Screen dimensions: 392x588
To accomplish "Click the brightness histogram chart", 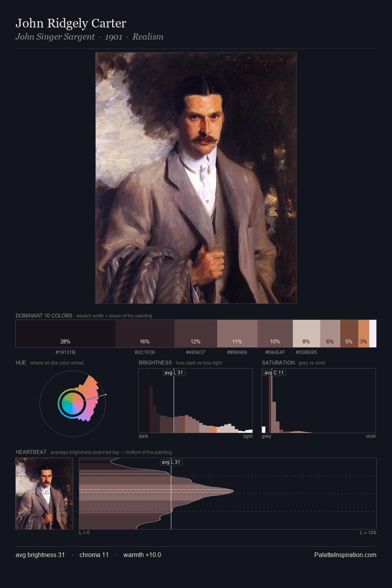I will 196,401.
